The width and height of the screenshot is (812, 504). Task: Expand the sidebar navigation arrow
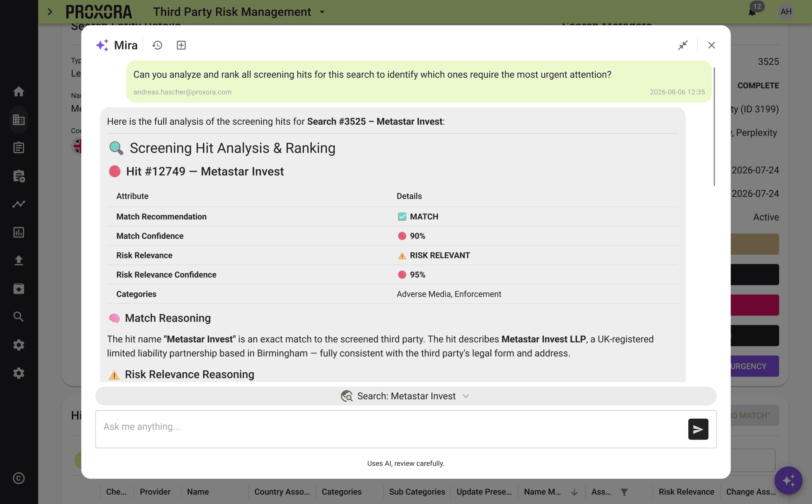point(50,12)
